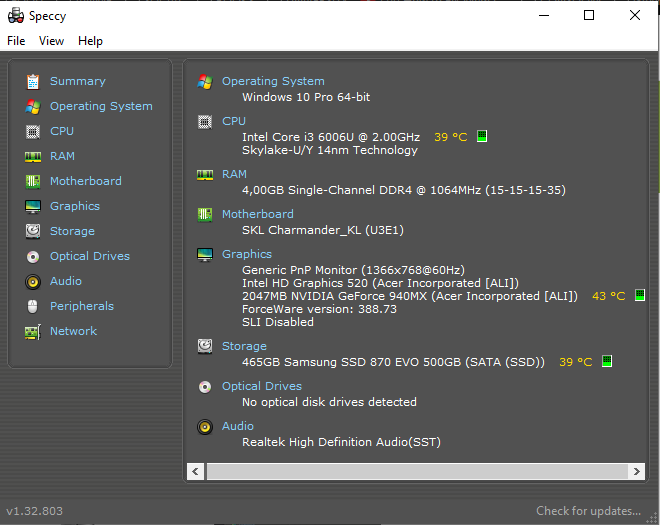Image resolution: width=660 pixels, height=525 pixels.
Task: Click the green GPU temperature indicator
Action: [x=640, y=295]
